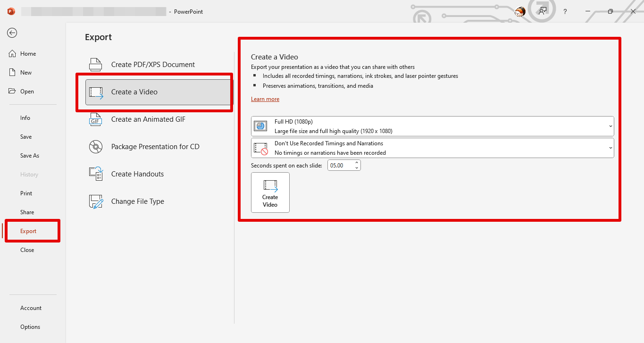644x343 pixels.
Task: Select Package Presentation for CD
Action: coord(96,147)
